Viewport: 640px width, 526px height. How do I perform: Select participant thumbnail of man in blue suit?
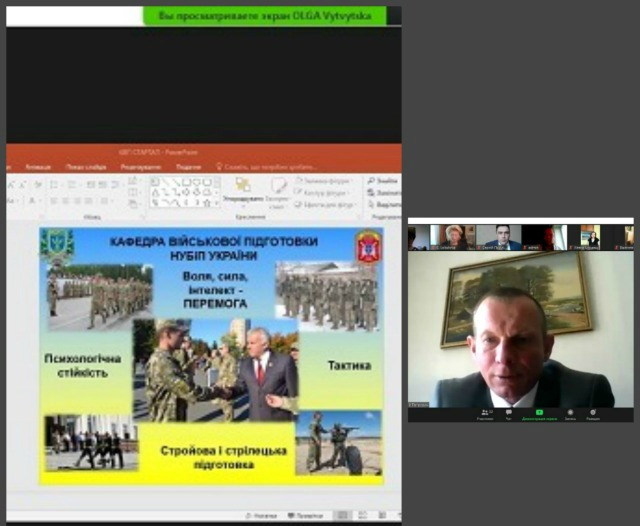coord(499,237)
